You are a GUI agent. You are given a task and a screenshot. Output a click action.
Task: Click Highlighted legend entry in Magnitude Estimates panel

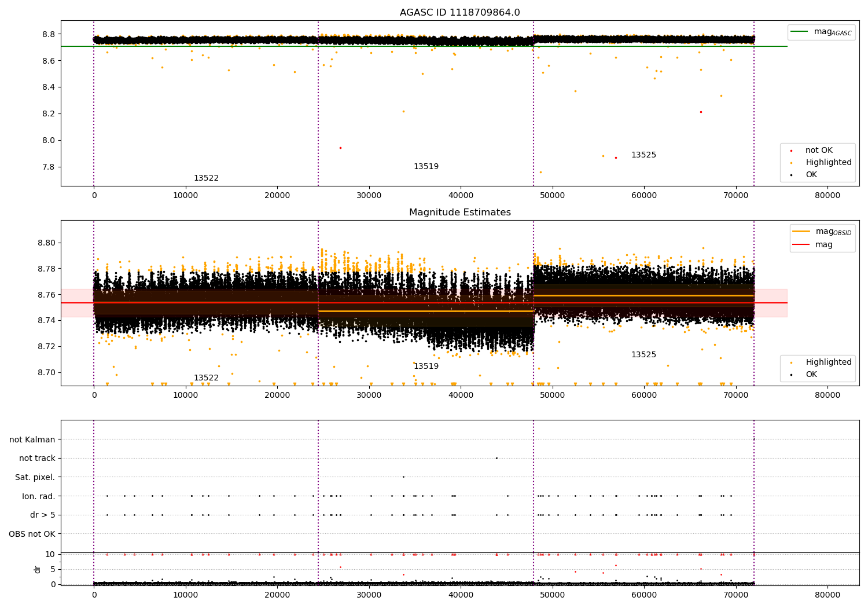pyautogui.click(x=828, y=362)
